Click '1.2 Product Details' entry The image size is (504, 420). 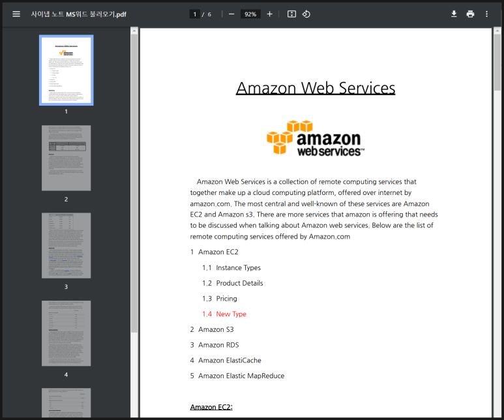pos(232,283)
